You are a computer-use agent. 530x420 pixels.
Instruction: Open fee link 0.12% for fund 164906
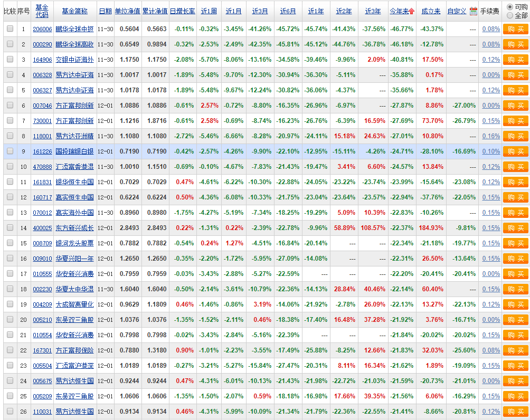tap(491, 60)
